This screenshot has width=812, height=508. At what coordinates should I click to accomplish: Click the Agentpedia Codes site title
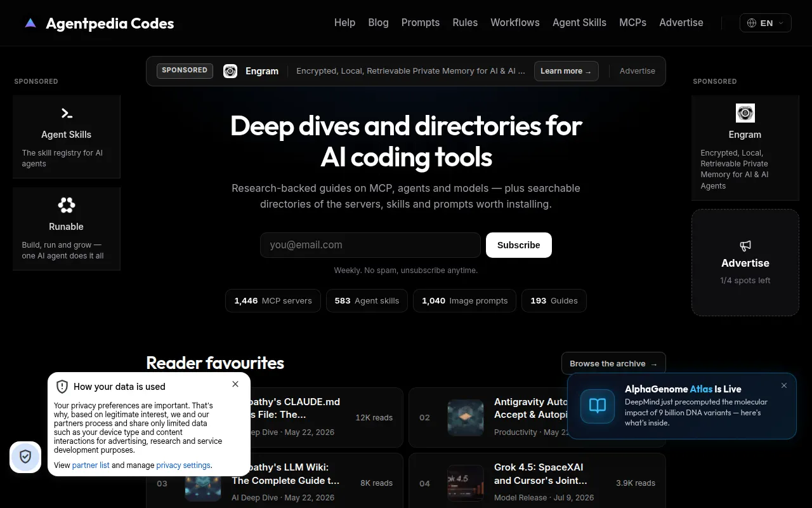[110, 23]
